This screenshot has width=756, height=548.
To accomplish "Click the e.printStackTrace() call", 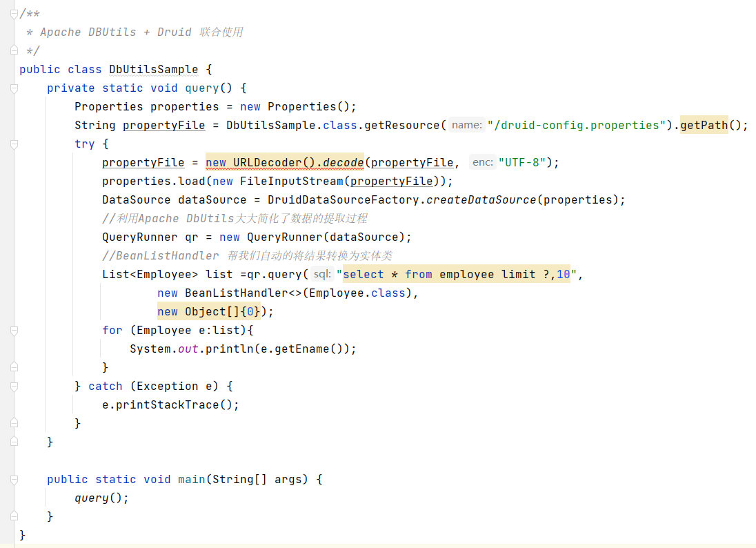I will click(170, 405).
